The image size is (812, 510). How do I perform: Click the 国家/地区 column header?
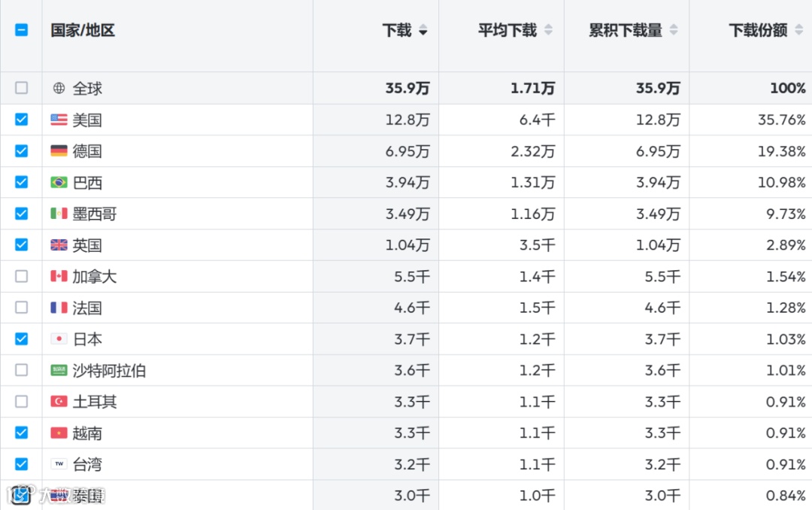coord(83,31)
